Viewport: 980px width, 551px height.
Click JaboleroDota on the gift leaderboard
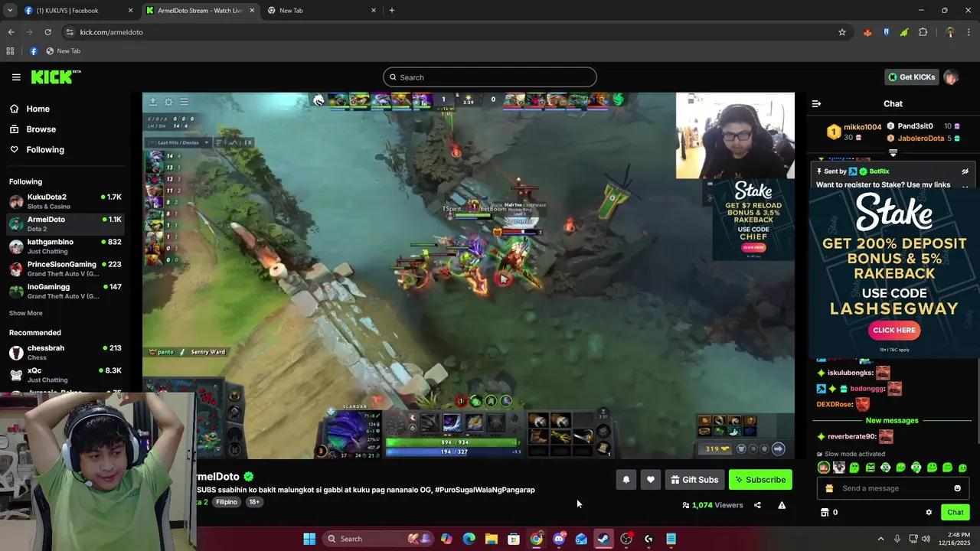[x=920, y=139]
